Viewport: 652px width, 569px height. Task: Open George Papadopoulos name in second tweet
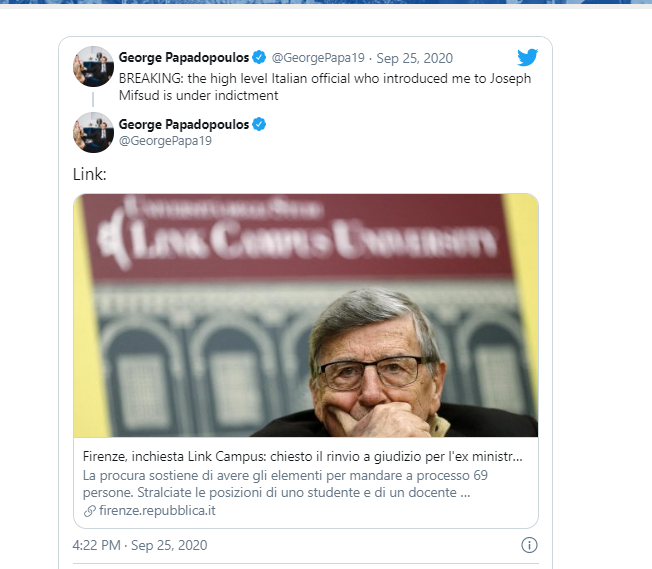point(183,124)
